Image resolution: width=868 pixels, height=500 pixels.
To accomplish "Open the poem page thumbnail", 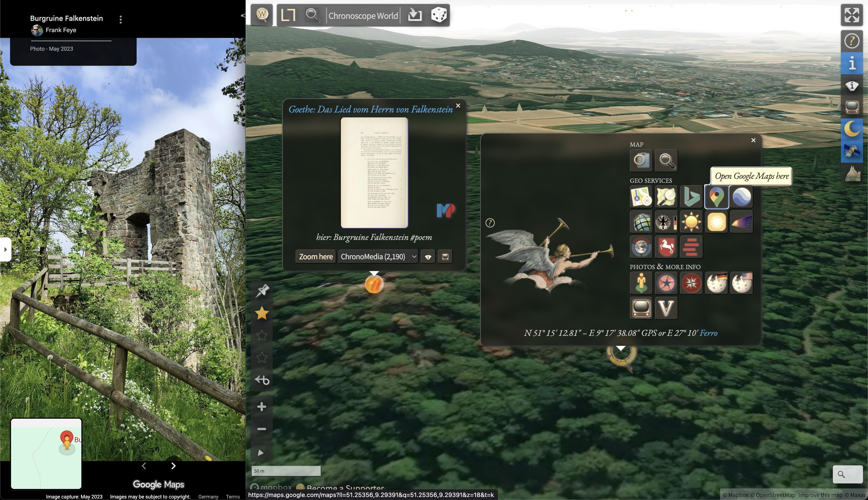I will point(374,173).
